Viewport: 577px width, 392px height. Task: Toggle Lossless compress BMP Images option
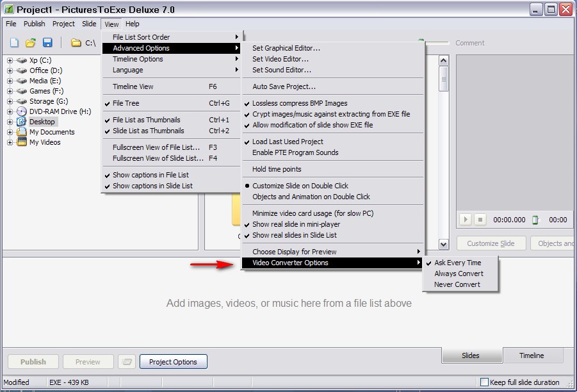[x=332, y=103]
